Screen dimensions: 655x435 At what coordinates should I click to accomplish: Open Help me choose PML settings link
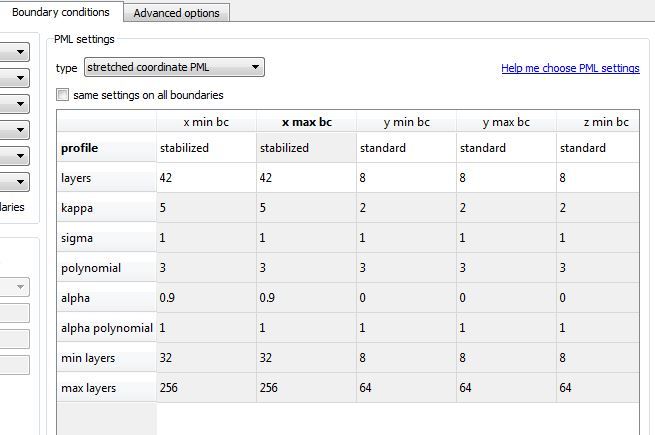570,69
